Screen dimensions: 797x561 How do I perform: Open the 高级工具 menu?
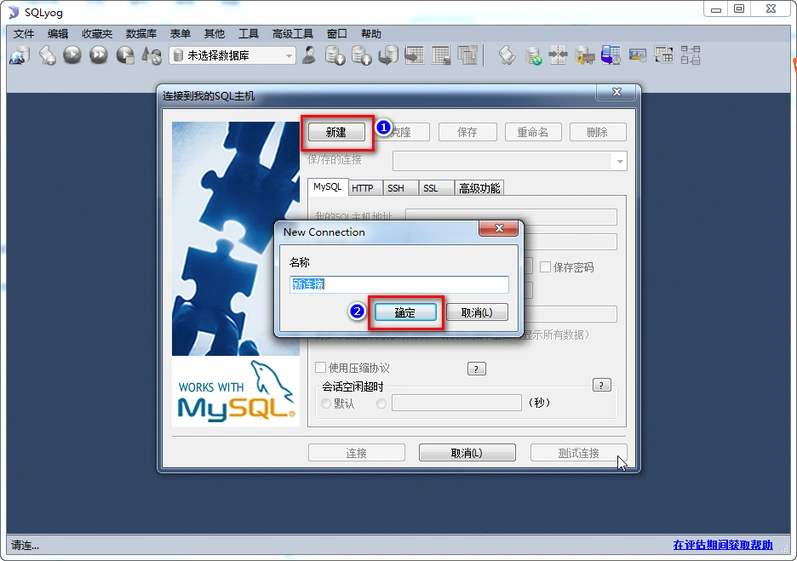pyautogui.click(x=292, y=34)
